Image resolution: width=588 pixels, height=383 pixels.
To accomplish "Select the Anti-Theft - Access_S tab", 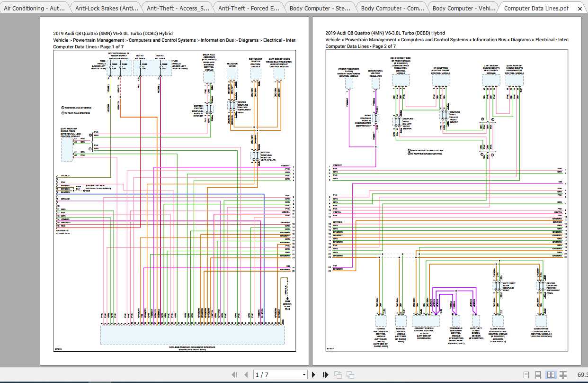I will [178, 8].
